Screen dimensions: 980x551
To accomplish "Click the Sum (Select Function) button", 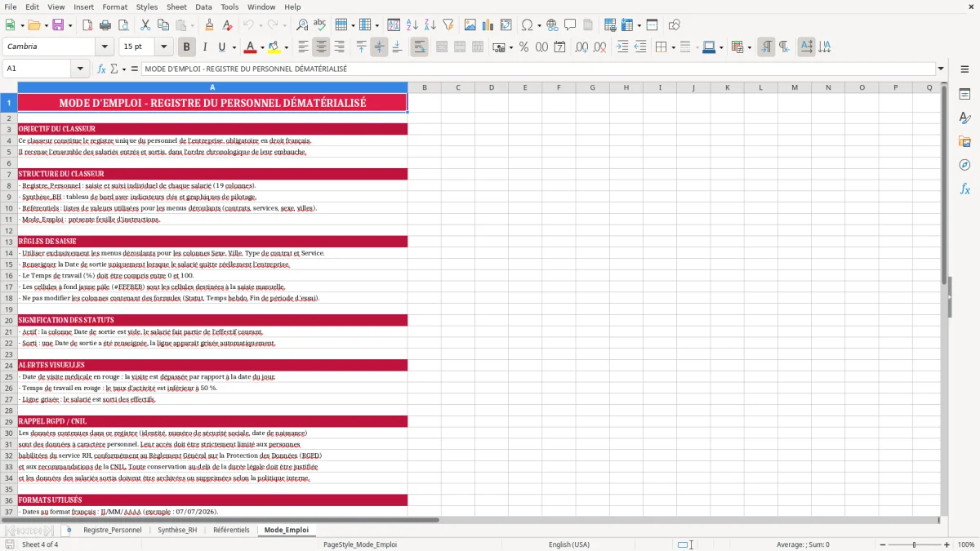I will 114,69.
